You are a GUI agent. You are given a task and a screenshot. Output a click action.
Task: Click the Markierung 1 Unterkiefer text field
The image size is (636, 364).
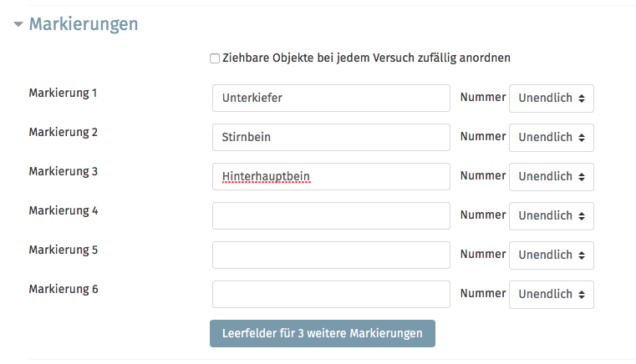coord(331,98)
